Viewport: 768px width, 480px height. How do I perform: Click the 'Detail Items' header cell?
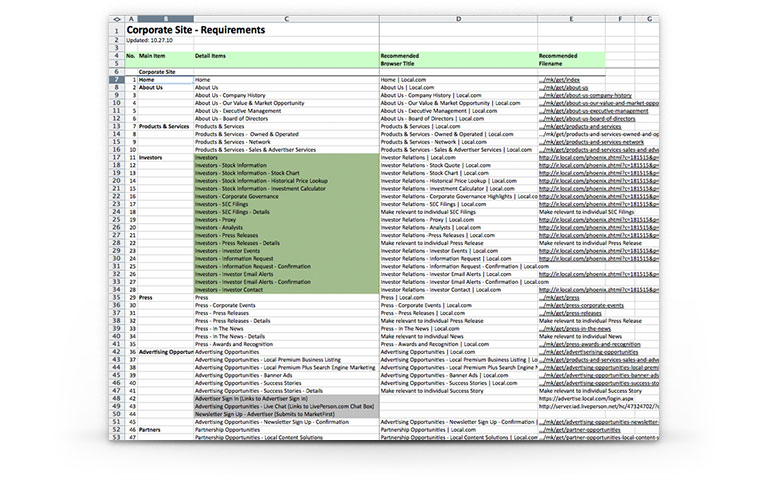[x=210, y=56]
